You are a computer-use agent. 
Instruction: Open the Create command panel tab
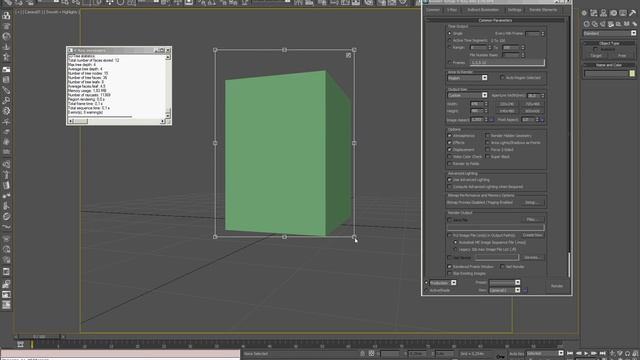pyautogui.click(x=584, y=13)
